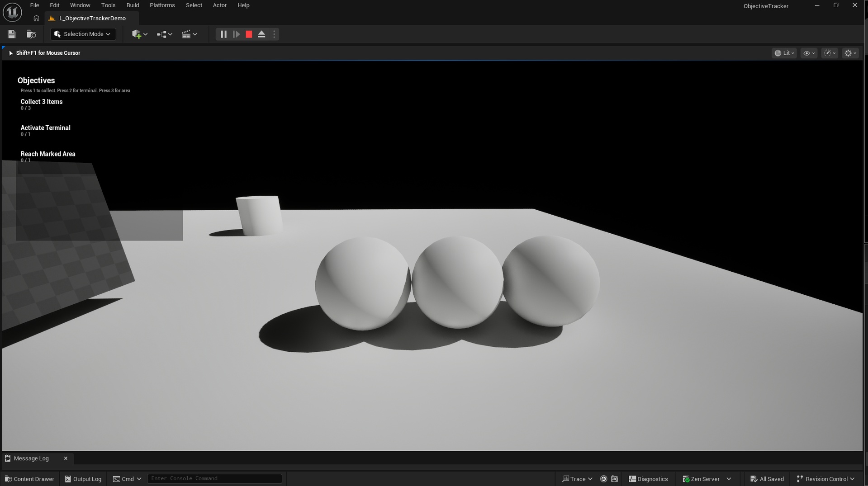
Task: Open the Edit menu
Action: coord(55,5)
